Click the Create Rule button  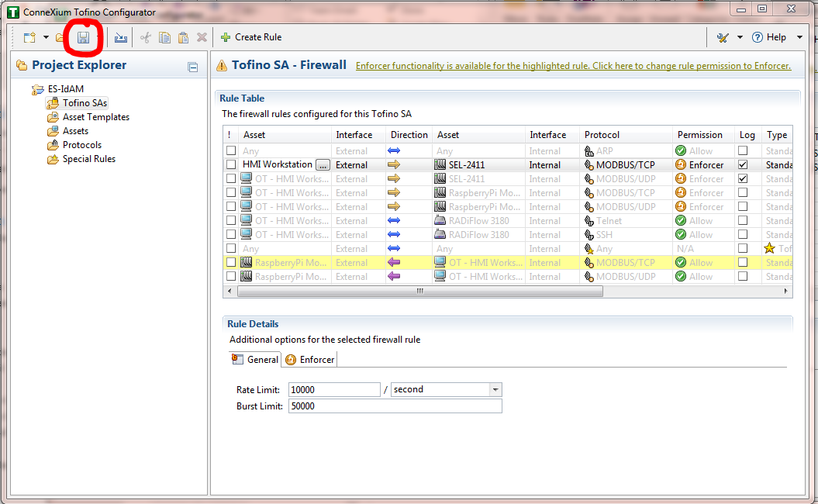(x=251, y=37)
